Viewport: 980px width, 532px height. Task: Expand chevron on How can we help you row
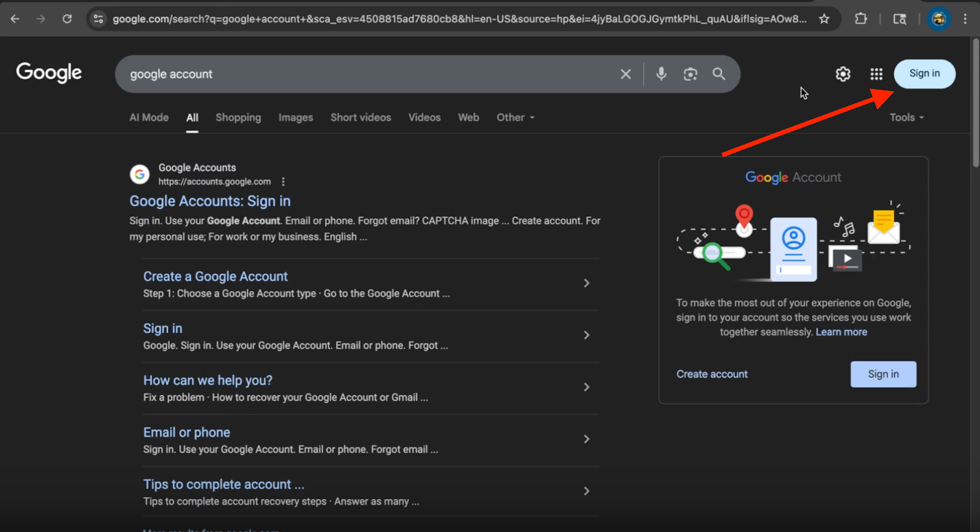[x=587, y=387]
